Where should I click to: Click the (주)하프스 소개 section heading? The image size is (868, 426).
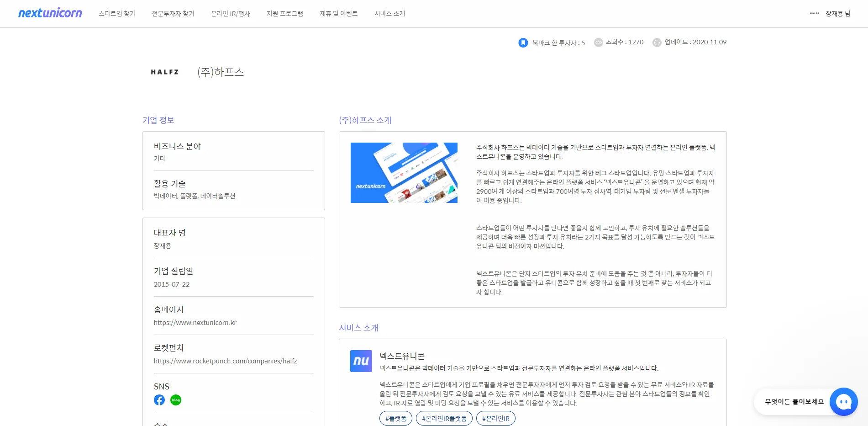(x=365, y=120)
